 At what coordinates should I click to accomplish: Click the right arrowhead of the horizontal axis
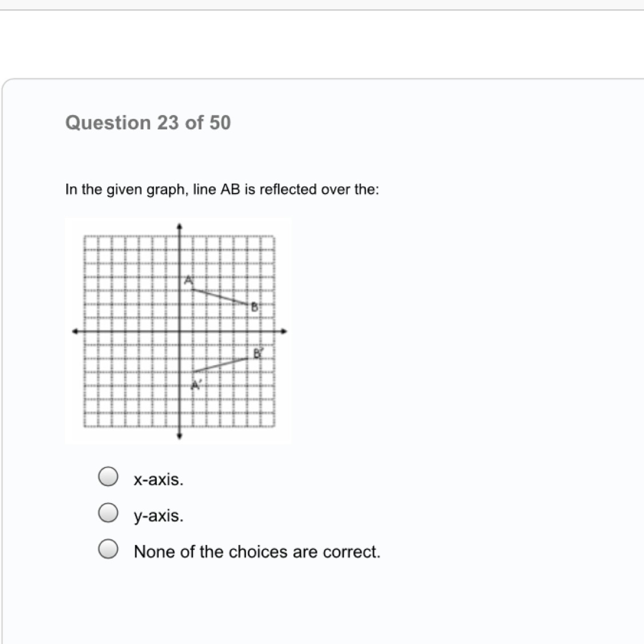tap(283, 331)
